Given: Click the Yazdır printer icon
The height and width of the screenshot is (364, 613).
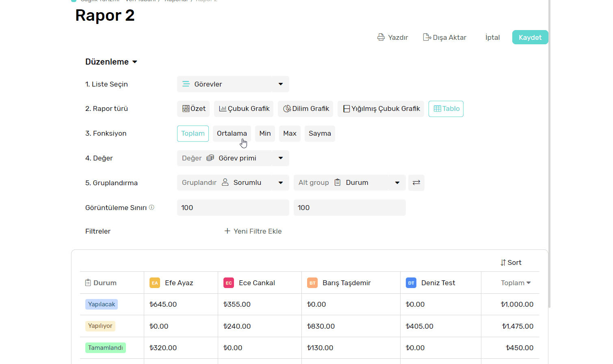Looking at the screenshot, I should tap(381, 37).
